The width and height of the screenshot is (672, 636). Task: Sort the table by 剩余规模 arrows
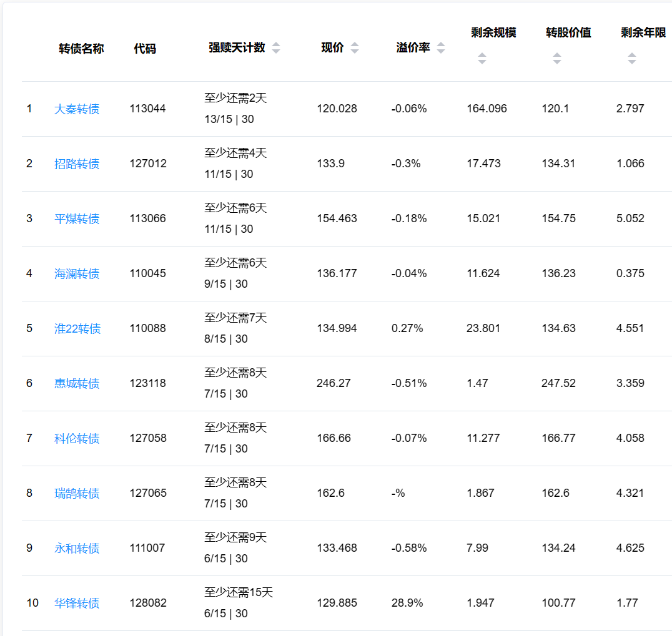(482, 59)
